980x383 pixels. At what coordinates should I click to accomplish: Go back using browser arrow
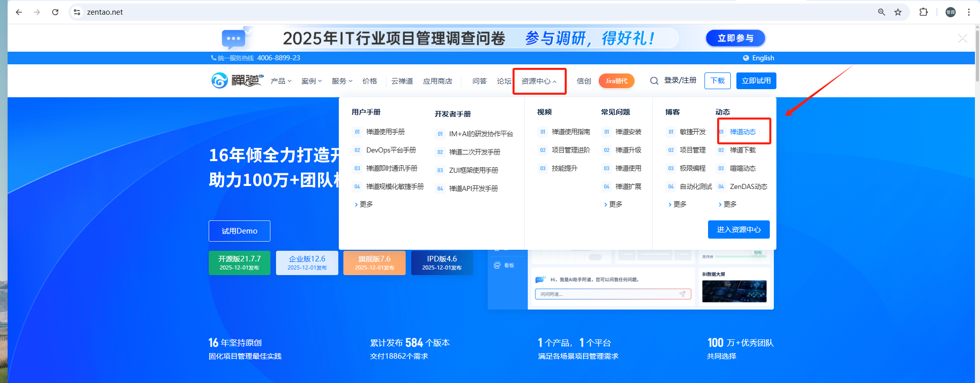pyautogui.click(x=19, y=12)
